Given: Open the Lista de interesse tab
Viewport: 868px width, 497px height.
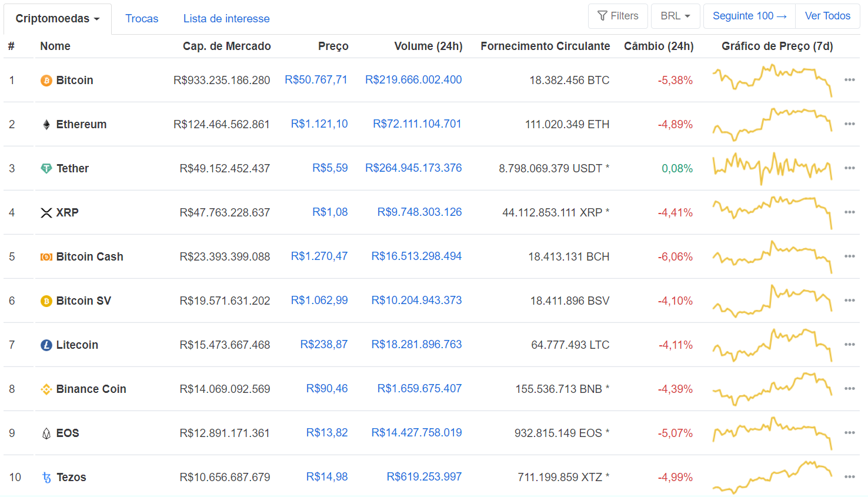Looking at the screenshot, I should (226, 19).
